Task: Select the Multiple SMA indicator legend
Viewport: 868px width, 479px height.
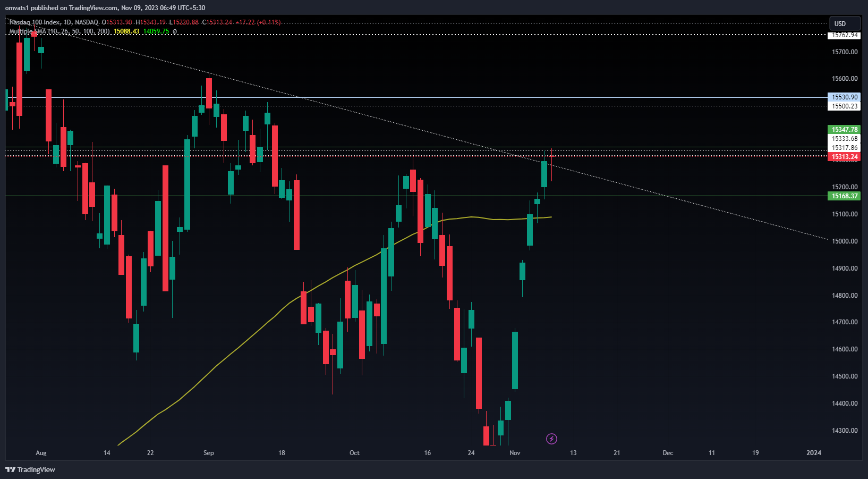Action: 59,31
